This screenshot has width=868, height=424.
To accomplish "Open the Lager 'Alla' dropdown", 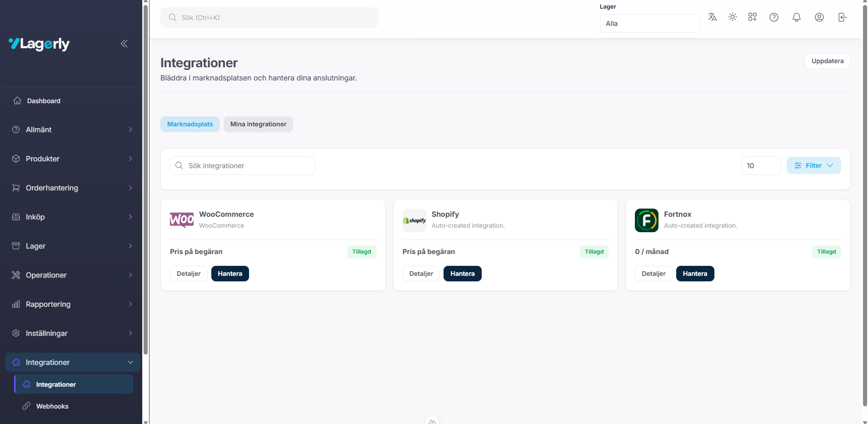I will (x=649, y=23).
